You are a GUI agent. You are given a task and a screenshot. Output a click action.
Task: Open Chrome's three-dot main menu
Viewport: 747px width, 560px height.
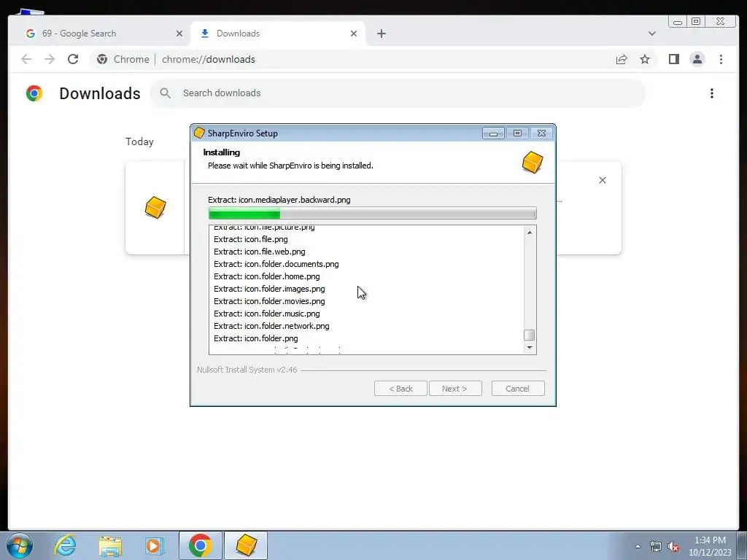(721, 59)
